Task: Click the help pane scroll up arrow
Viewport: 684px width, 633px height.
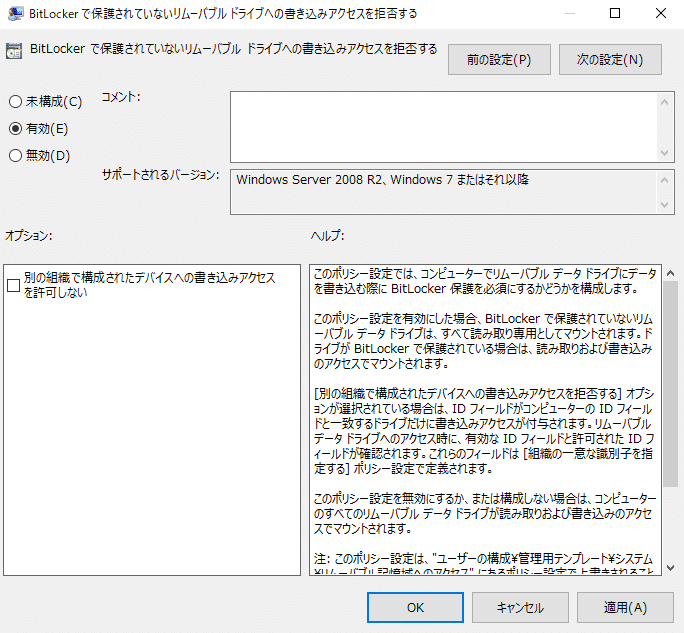Action: [x=670, y=274]
